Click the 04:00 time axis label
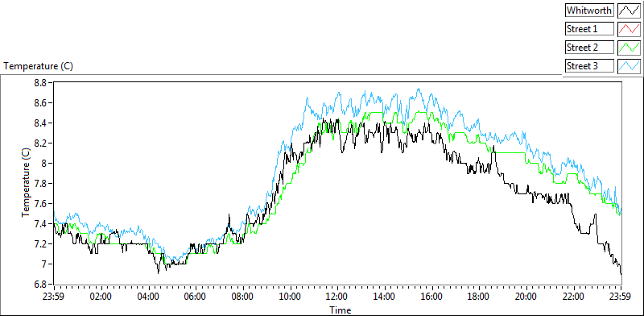 click(x=149, y=297)
